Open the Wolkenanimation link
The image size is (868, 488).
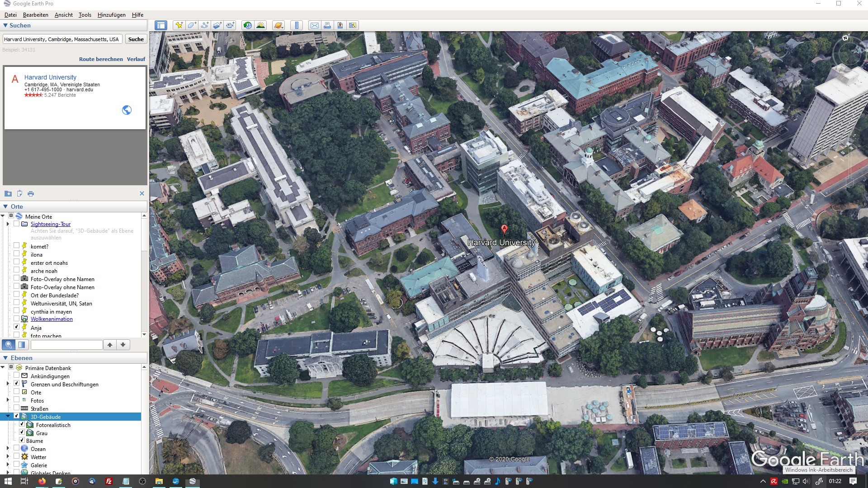[x=52, y=319]
